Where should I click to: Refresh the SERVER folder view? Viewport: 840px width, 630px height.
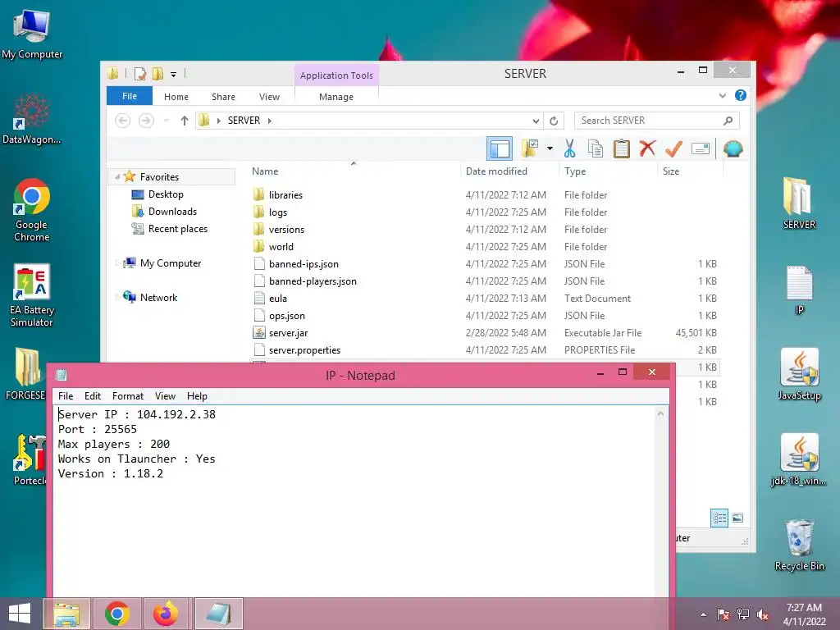pyautogui.click(x=554, y=121)
